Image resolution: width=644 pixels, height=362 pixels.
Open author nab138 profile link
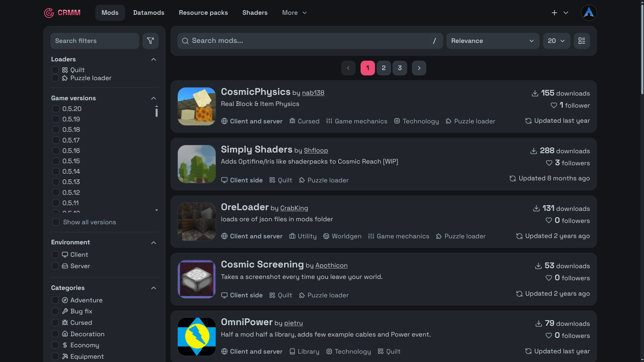click(313, 93)
